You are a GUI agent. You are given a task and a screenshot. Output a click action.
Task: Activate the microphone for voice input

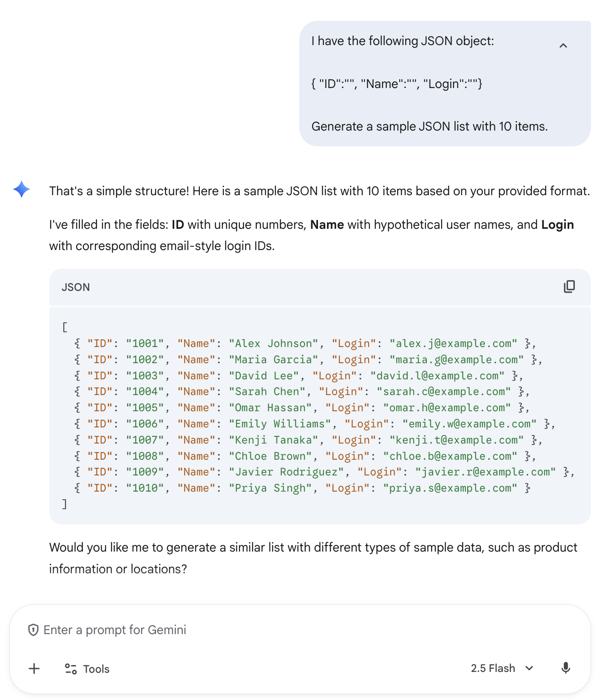tap(565, 668)
